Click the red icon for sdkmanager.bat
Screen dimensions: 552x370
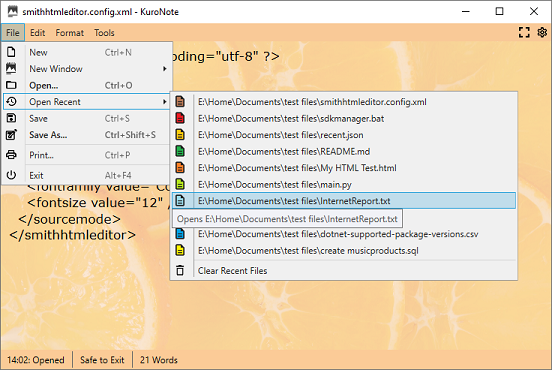[180, 118]
